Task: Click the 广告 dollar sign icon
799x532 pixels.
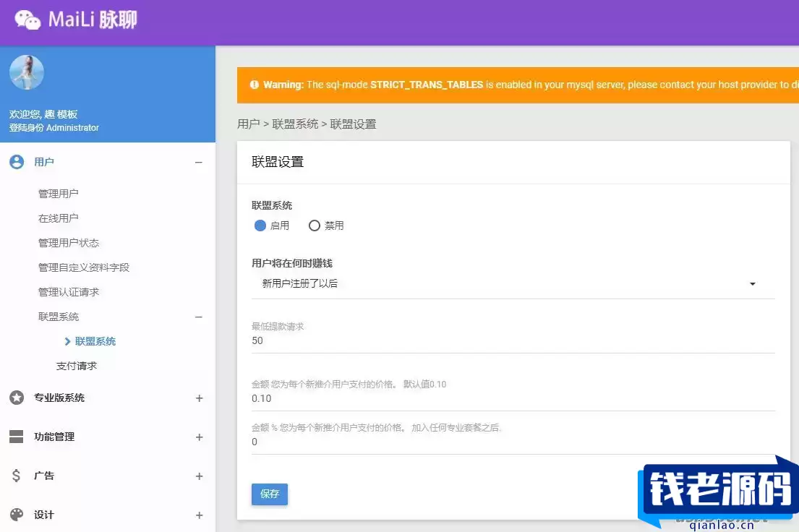Action: (x=17, y=476)
